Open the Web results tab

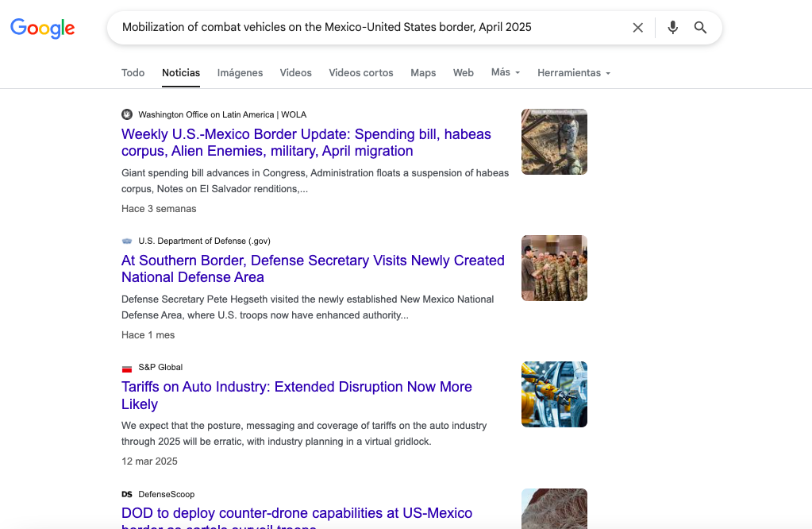pyautogui.click(x=463, y=73)
